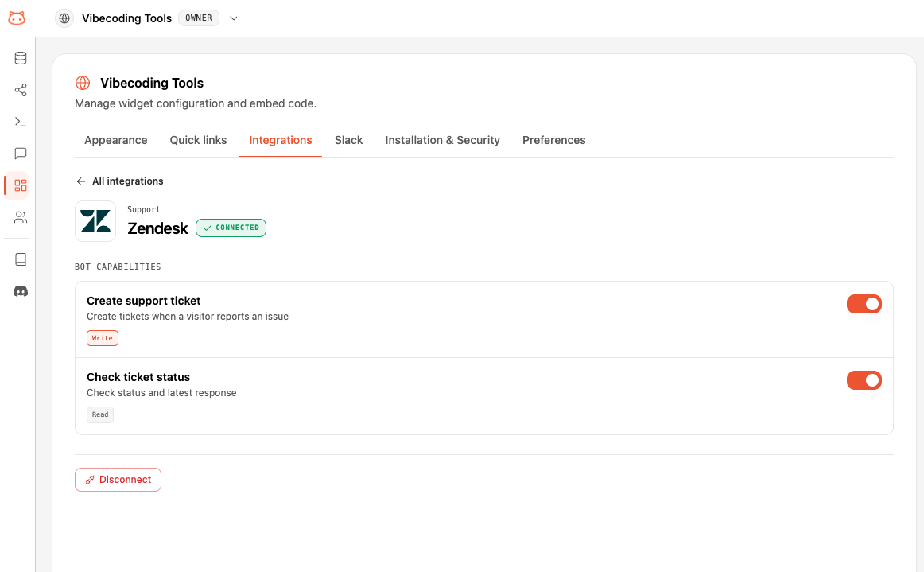Open the database sidebar icon
The width and height of the screenshot is (924, 572).
click(x=21, y=58)
